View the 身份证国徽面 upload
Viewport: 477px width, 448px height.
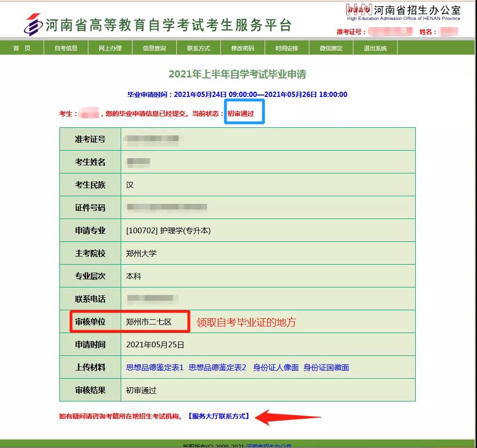coord(326,367)
